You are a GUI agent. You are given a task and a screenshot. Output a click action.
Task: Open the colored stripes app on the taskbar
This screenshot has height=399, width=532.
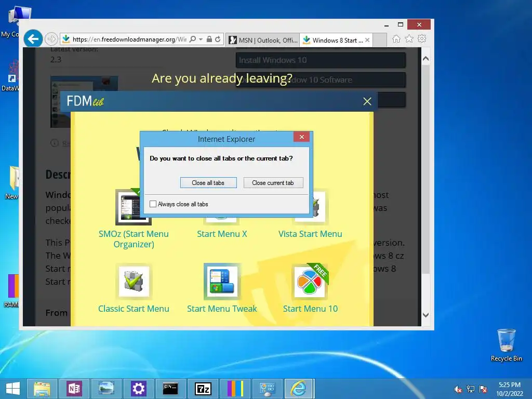click(x=235, y=389)
